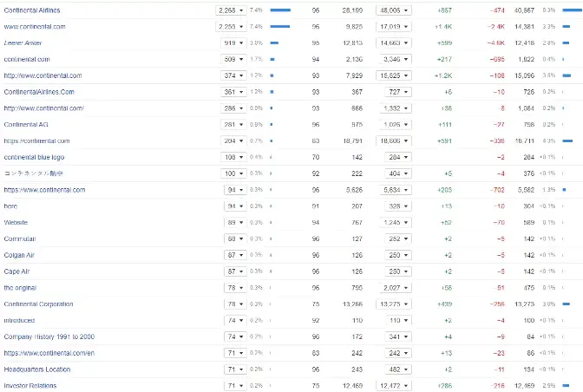
Task: Select the Continental AG anchor link
Action: 25,124
